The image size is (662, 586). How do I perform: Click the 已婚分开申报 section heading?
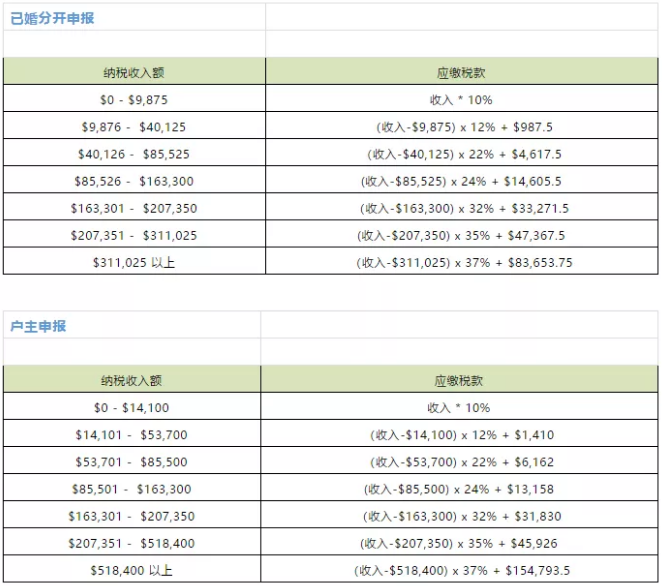pyautogui.click(x=52, y=18)
